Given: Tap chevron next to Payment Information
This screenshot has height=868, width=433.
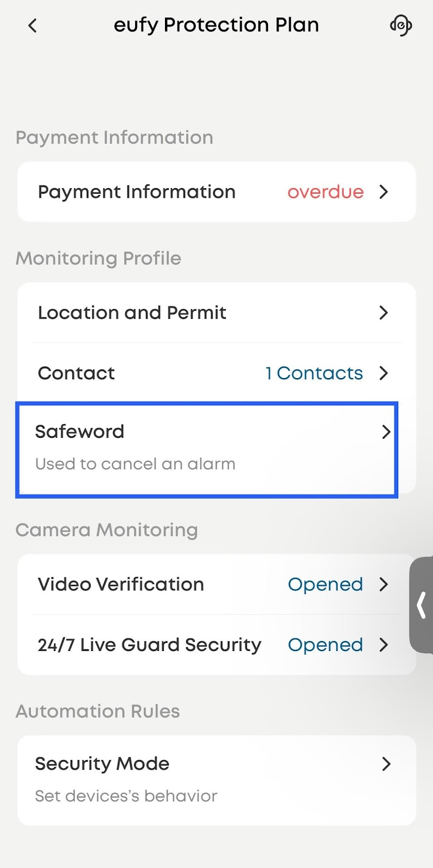Looking at the screenshot, I should (x=384, y=192).
